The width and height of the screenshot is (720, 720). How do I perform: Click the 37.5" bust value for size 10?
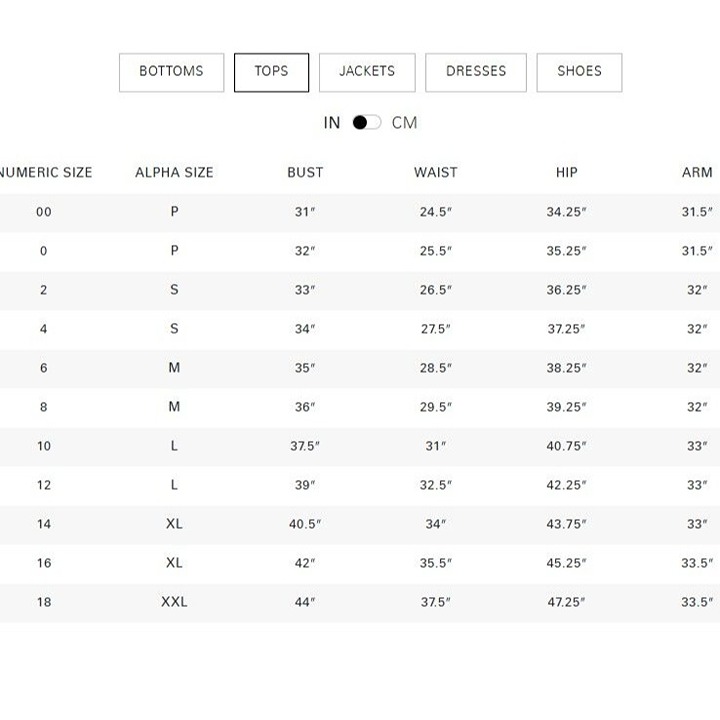tap(305, 446)
